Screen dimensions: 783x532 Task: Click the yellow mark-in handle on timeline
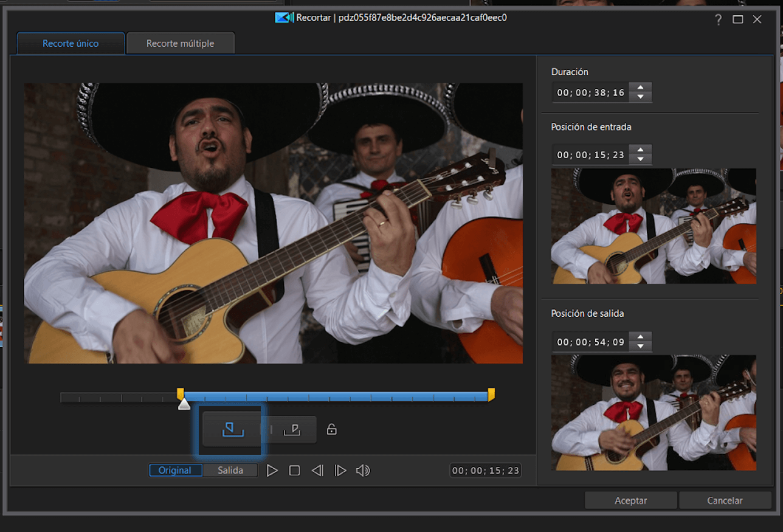coord(180,394)
